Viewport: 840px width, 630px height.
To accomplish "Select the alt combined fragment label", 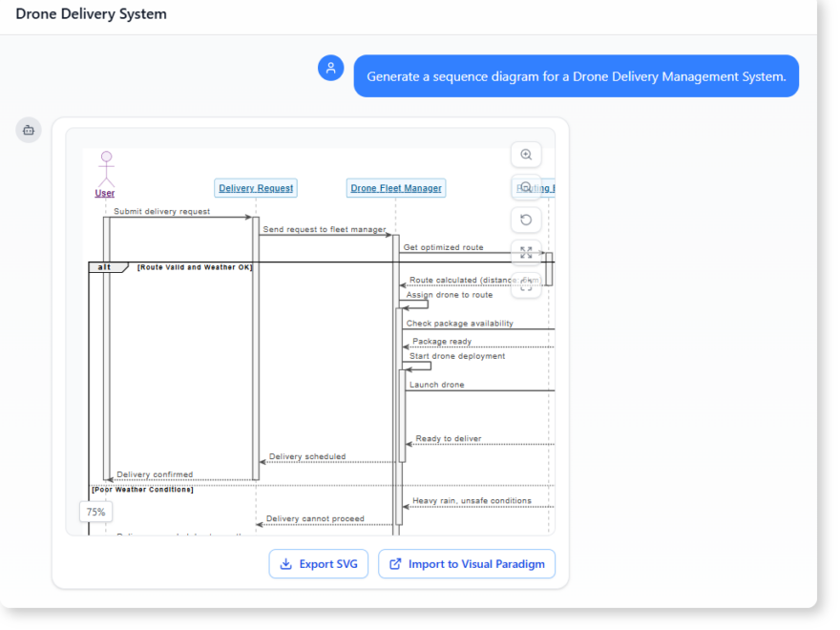I will coord(104,267).
